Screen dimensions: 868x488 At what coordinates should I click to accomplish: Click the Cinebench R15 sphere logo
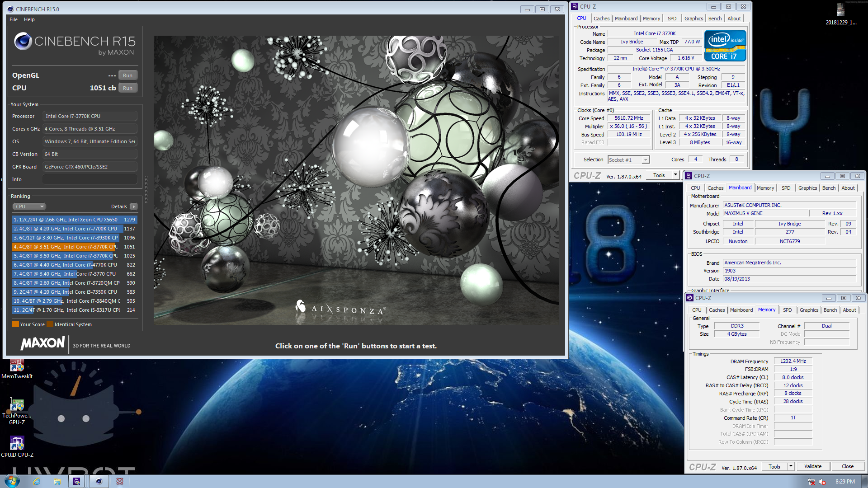pos(23,42)
